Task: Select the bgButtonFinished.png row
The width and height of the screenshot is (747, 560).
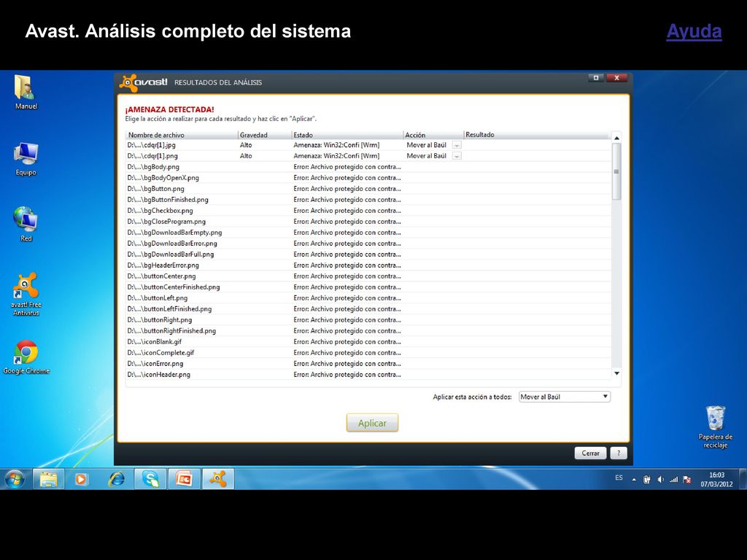Action: [x=368, y=200]
